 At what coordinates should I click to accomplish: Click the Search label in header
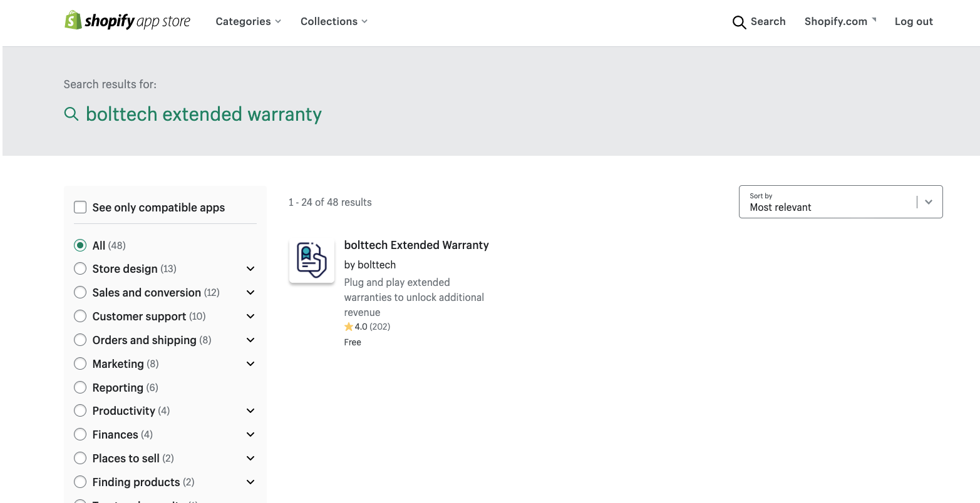[x=768, y=21]
